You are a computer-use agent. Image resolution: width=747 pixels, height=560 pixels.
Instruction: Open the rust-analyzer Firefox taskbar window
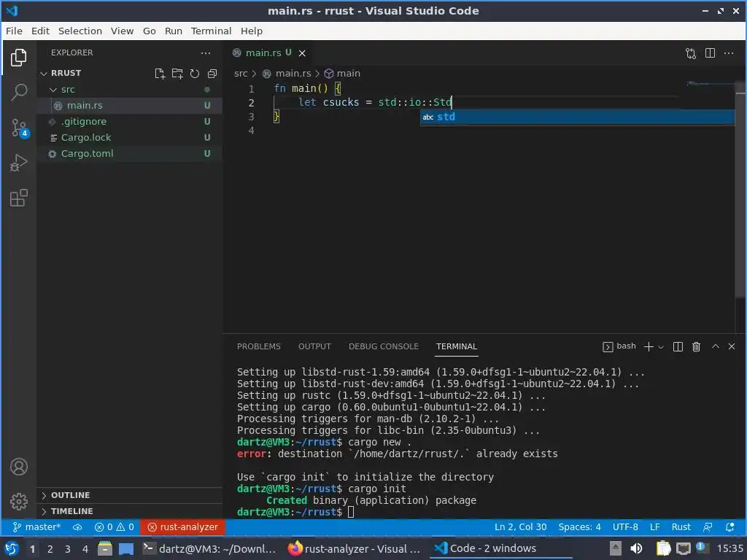(355, 549)
